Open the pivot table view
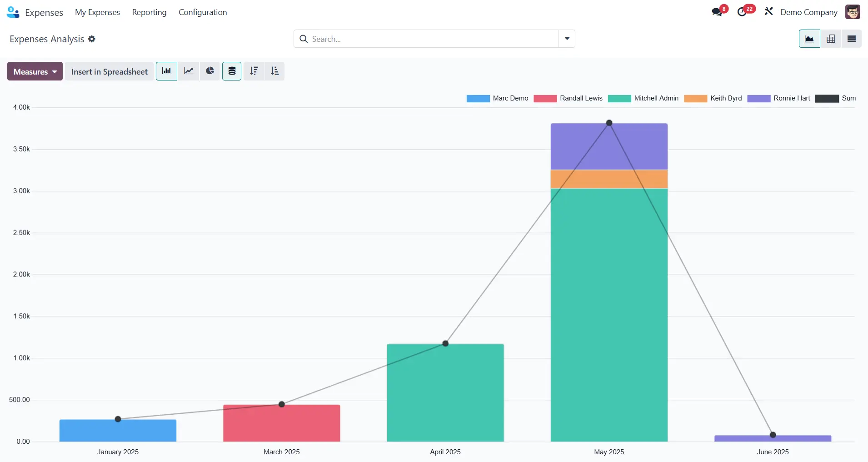Image resolution: width=868 pixels, height=462 pixels. pyautogui.click(x=831, y=39)
